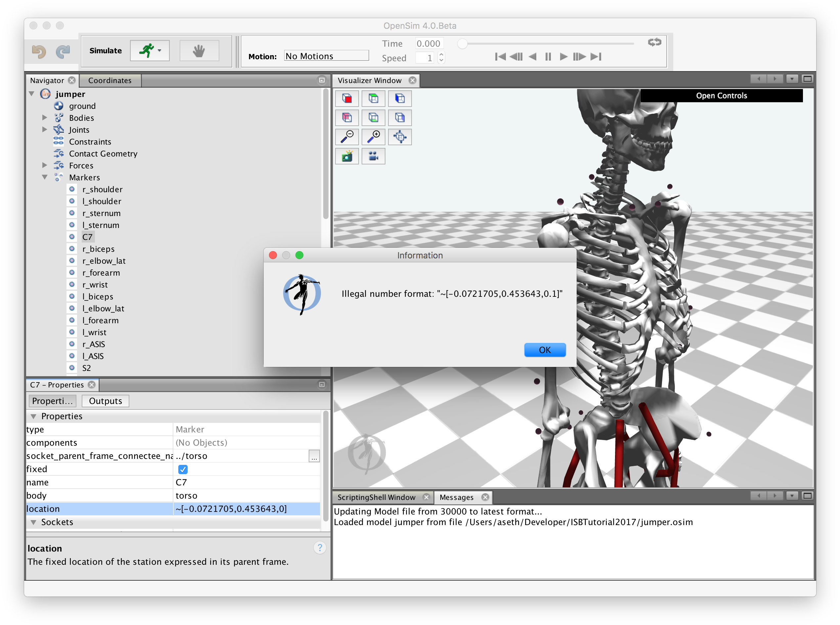The image size is (840, 625).
Task: Click the snapshot camera icon
Action: [346, 156]
